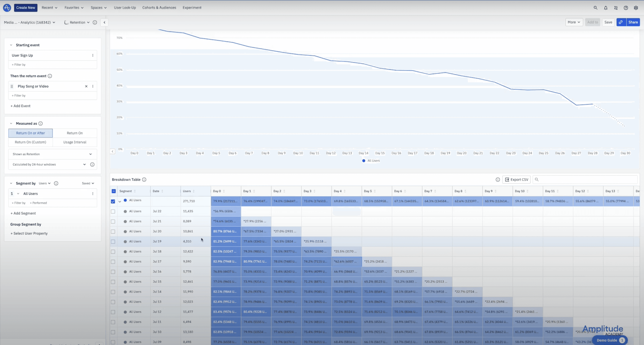The height and width of the screenshot is (345, 644).
Task: Open the Media Analytics project dropdown
Action: (30, 23)
